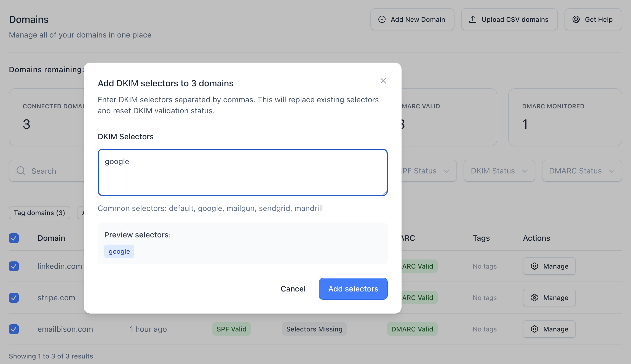Deselect the emailbison.com row checkbox
The image size is (631, 364).
pos(14,329)
